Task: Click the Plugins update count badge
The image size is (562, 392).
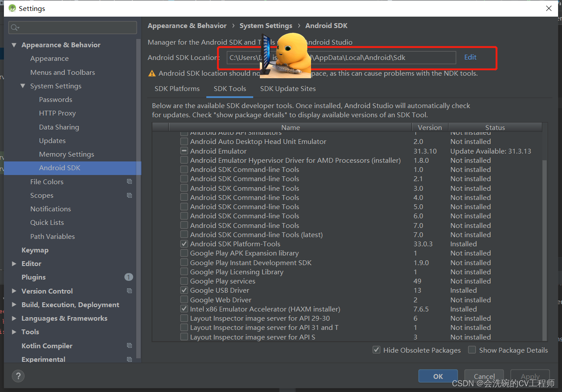Action: pyautogui.click(x=128, y=277)
